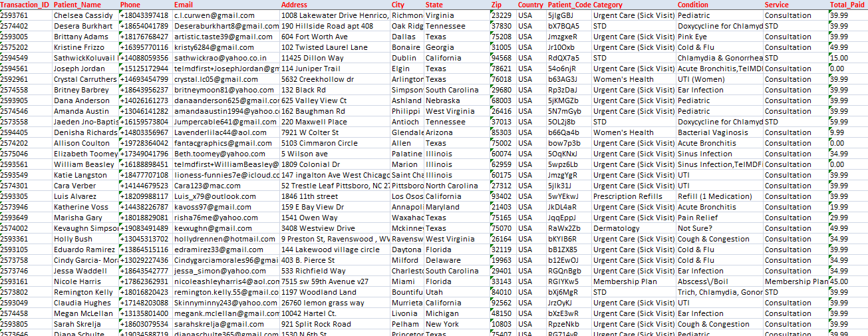
Task: Select the name Joseph Jordan
Action: click(85, 69)
